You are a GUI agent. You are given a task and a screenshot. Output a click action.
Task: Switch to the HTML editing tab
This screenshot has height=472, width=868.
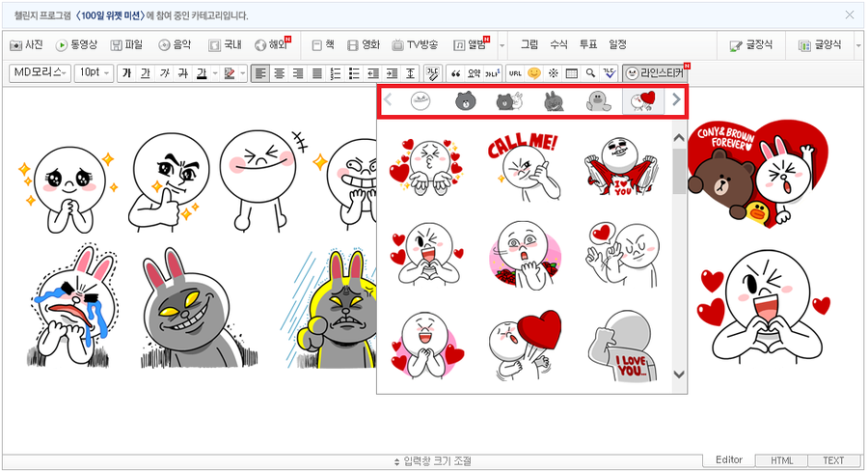click(781, 461)
